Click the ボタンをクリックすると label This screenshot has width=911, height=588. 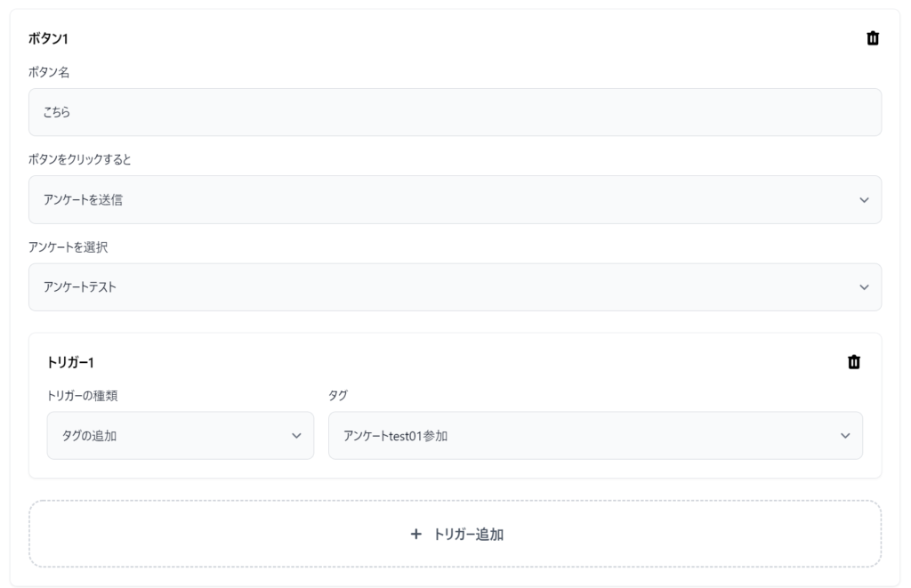coord(79,159)
